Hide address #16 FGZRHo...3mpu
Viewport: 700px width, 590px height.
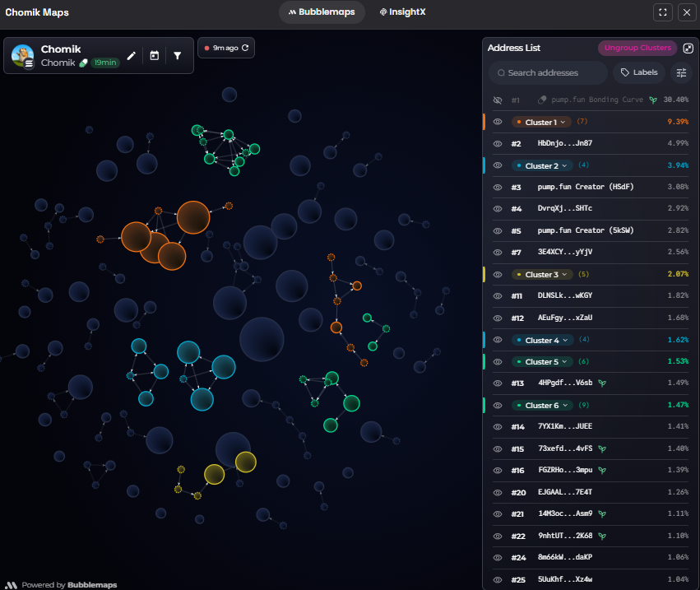click(498, 471)
